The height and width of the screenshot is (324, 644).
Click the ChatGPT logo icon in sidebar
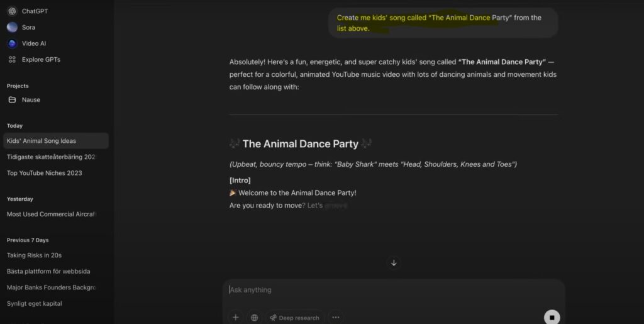click(12, 11)
